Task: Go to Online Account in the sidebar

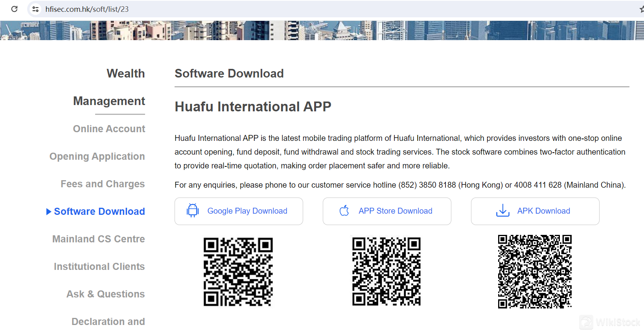Action: click(109, 129)
